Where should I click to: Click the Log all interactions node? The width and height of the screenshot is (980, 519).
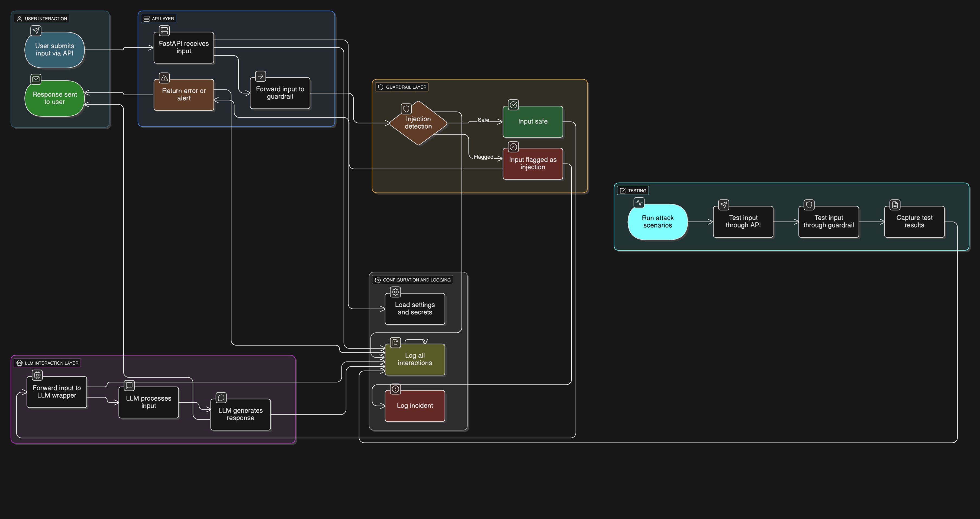pyautogui.click(x=415, y=359)
